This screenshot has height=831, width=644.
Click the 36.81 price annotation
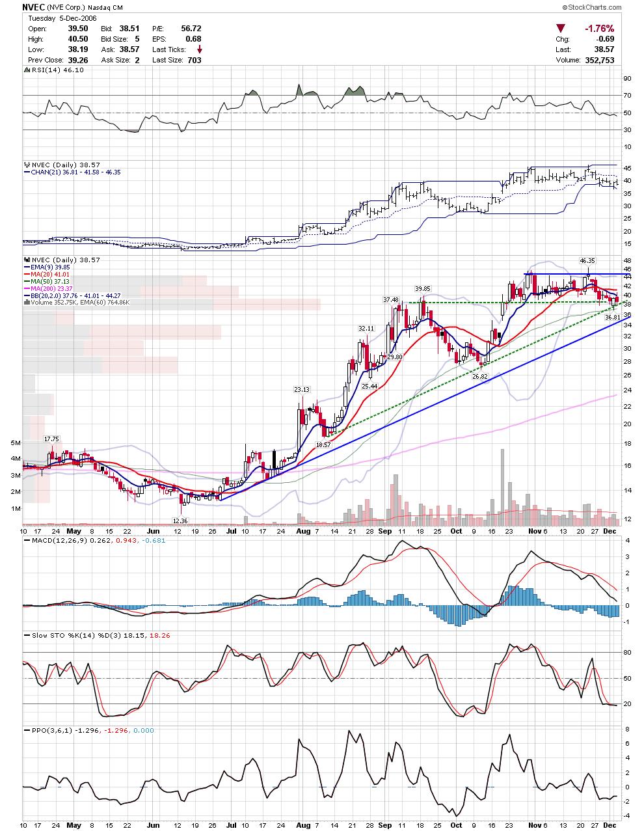[613, 318]
